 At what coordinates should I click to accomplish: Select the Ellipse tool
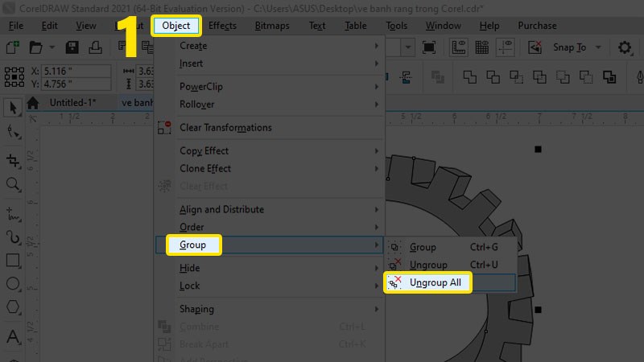click(13, 284)
